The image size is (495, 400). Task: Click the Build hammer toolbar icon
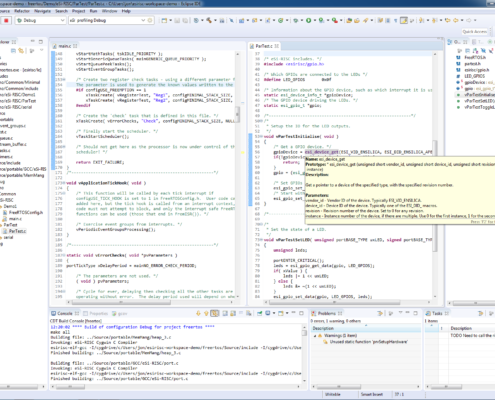tap(209, 20)
